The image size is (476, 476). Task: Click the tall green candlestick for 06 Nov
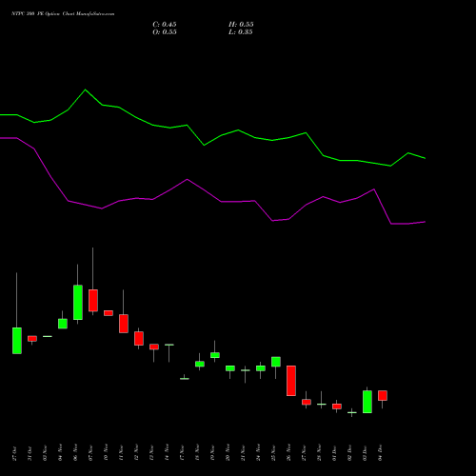tap(78, 302)
